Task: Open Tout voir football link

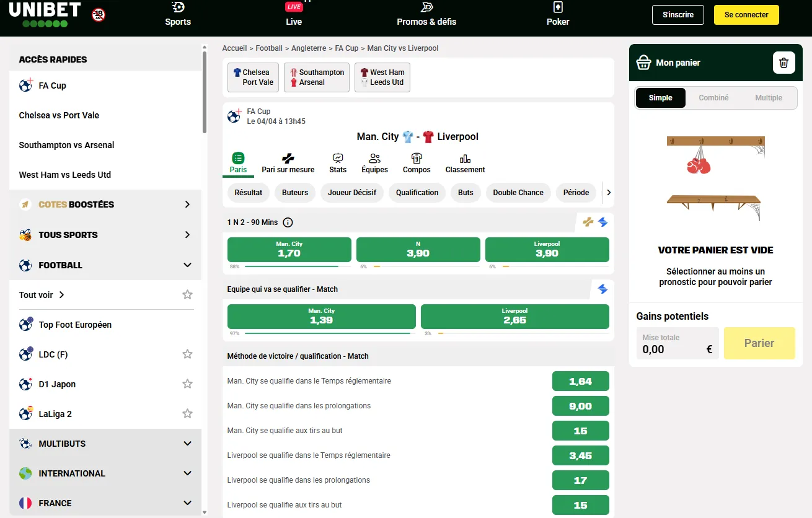Action: point(42,295)
